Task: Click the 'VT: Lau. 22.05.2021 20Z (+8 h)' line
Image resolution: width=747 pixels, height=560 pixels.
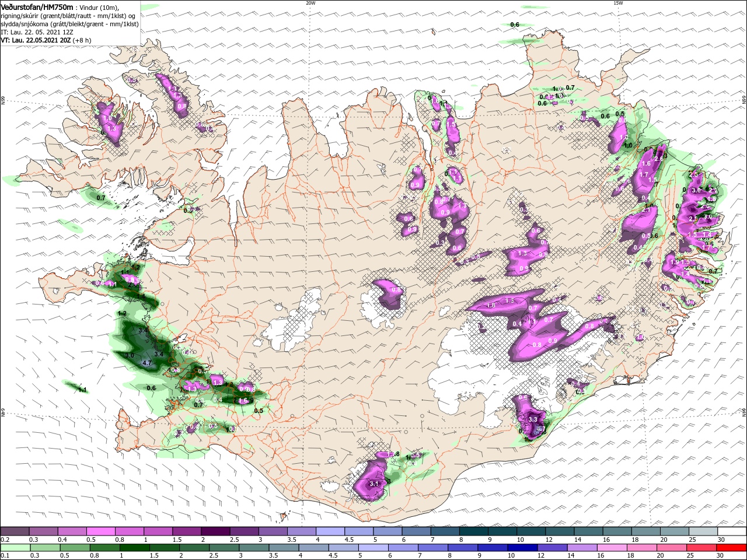Action: [x=46, y=40]
